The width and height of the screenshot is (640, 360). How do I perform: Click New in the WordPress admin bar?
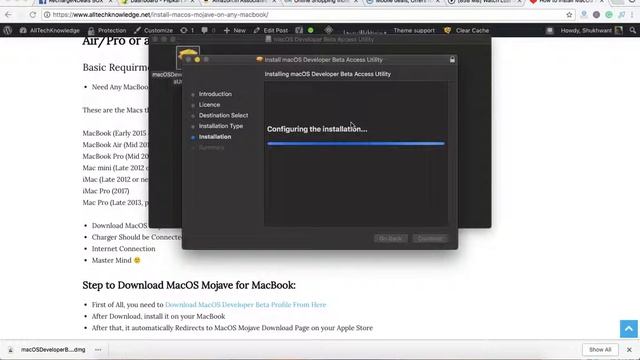[x=235, y=30]
